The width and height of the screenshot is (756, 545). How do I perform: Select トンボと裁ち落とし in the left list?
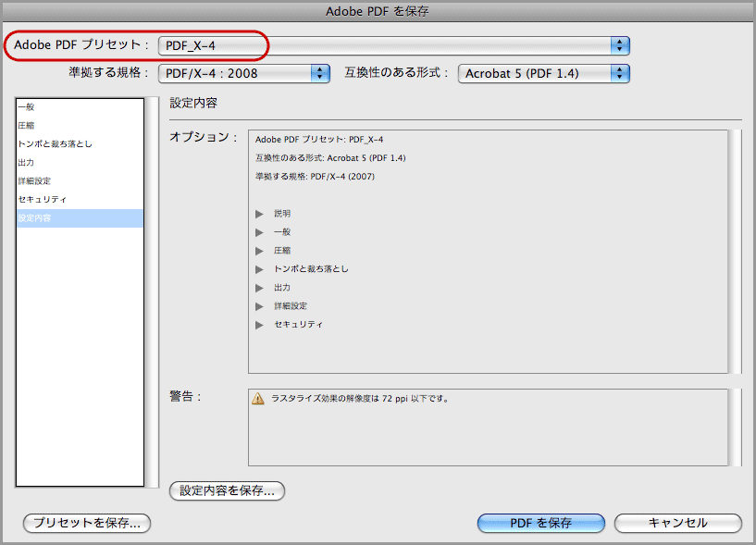click(80, 143)
